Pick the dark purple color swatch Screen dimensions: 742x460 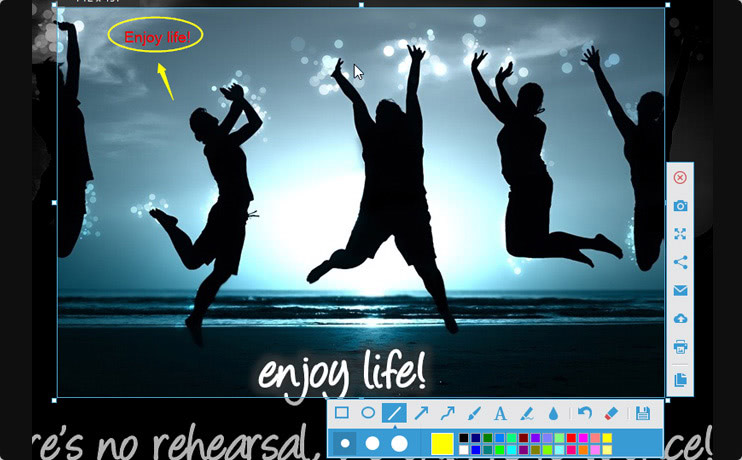point(523,450)
